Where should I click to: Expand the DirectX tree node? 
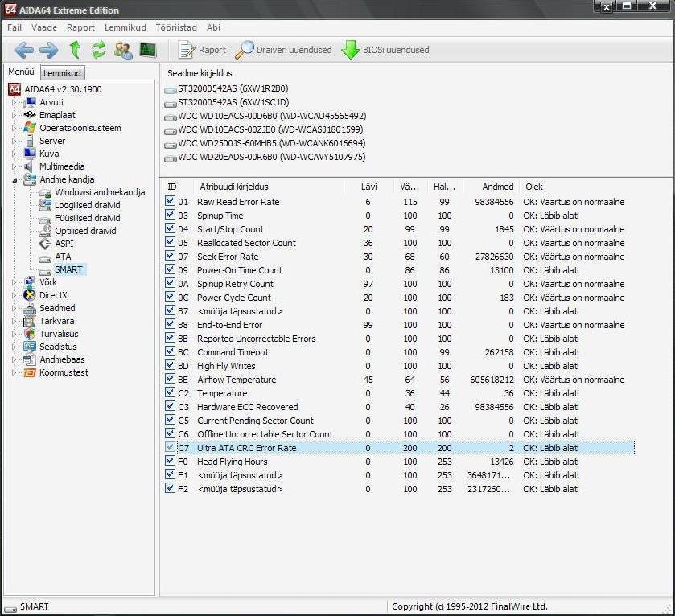click(14, 295)
